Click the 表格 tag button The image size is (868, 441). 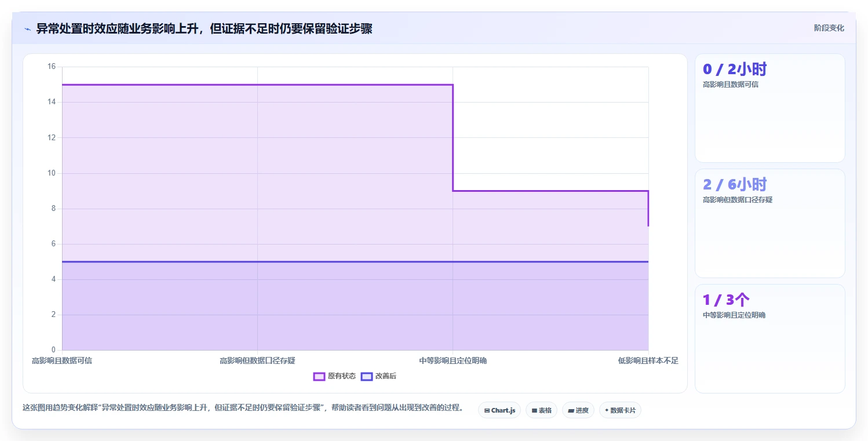pos(541,410)
